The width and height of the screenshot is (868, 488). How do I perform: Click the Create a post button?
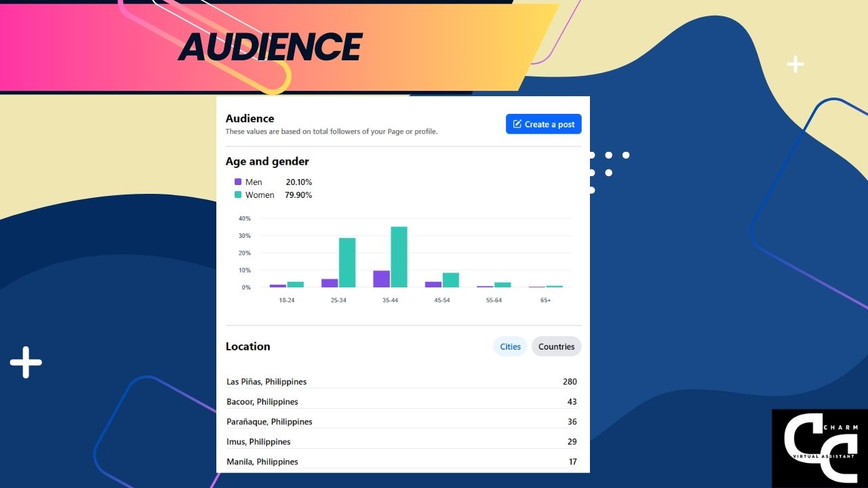543,124
